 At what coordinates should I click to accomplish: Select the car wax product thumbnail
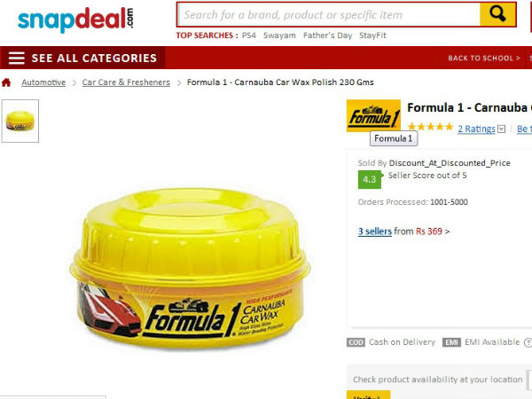20,121
